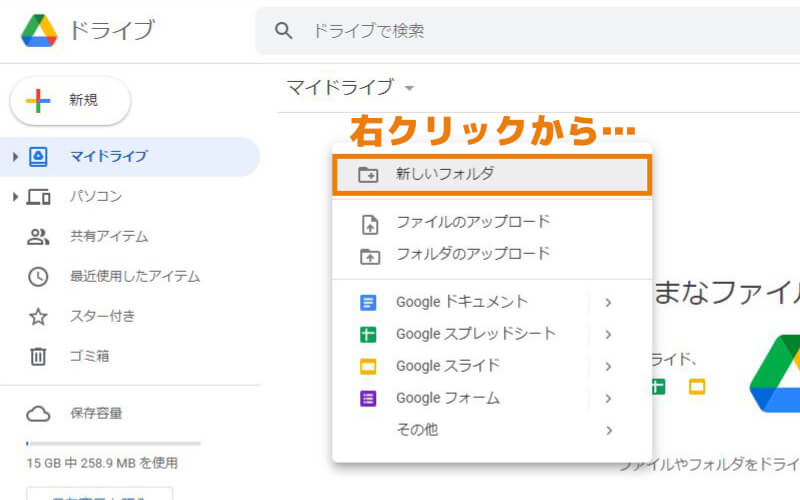Click the folder upload icon
The width and height of the screenshot is (800, 500).
[x=370, y=257]
